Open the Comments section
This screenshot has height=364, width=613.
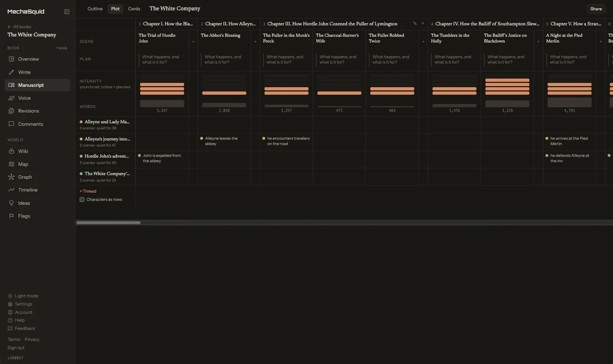(x=37, y=124)
